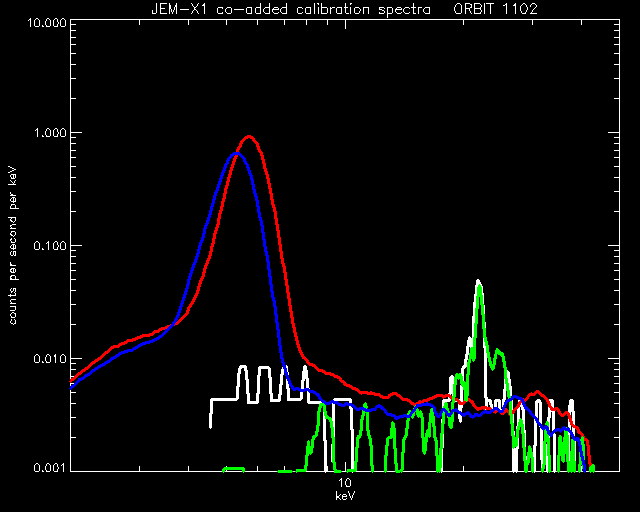Image resolution: width=640 pixels, height=512 pixels.
Task: Click the ORBIT 1102 text in title
Action: pos(496,9)
